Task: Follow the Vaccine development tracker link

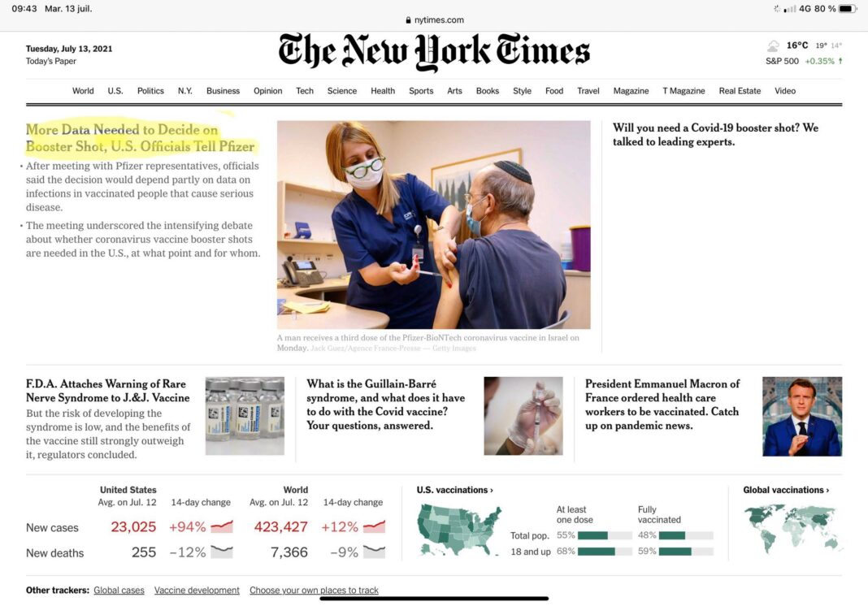Action: point(197,591)
